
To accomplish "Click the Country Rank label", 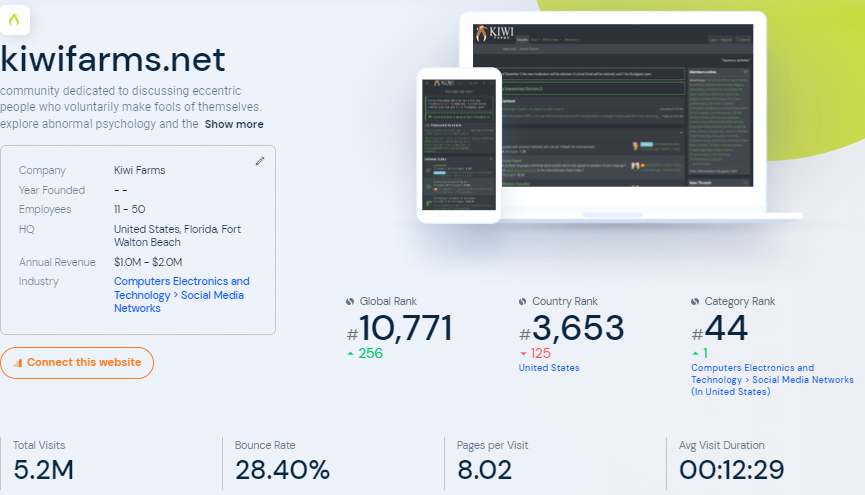I will (565, 301).
